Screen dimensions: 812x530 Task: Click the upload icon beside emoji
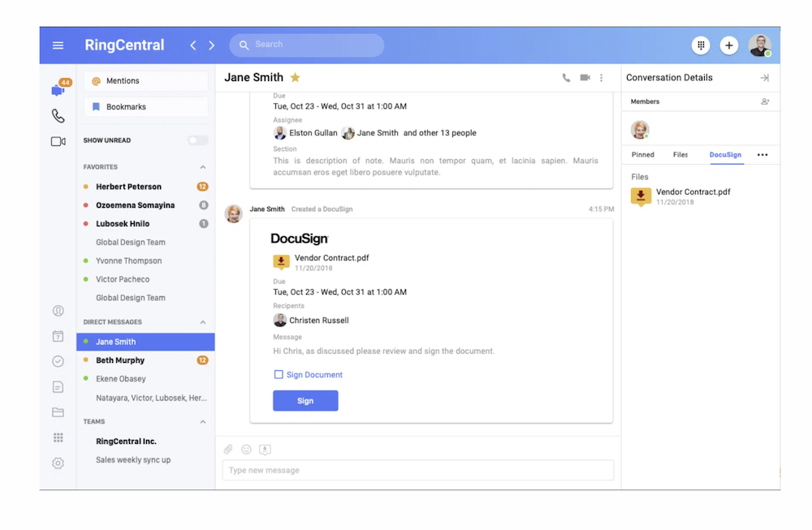point(265,450)
